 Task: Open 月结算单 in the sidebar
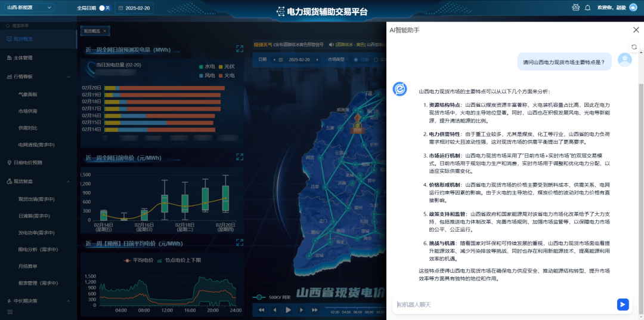tap(28, 266)
